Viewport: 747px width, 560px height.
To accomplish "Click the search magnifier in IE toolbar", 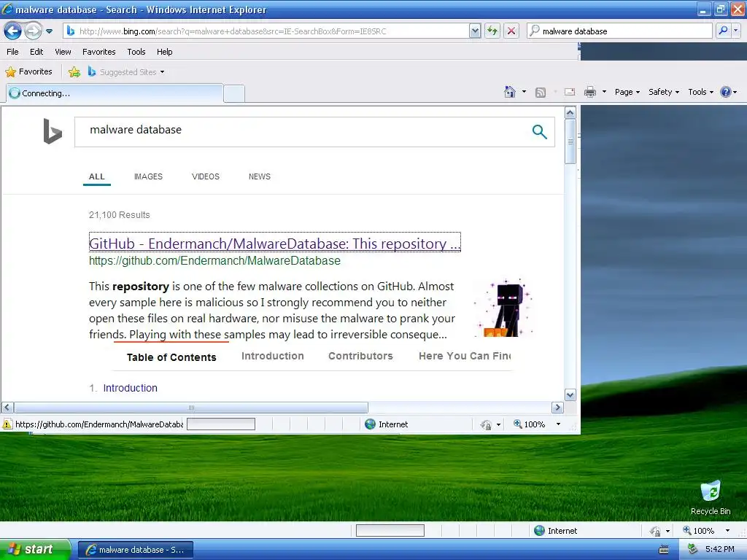I will pyautogui.click(x=723, y=31).
